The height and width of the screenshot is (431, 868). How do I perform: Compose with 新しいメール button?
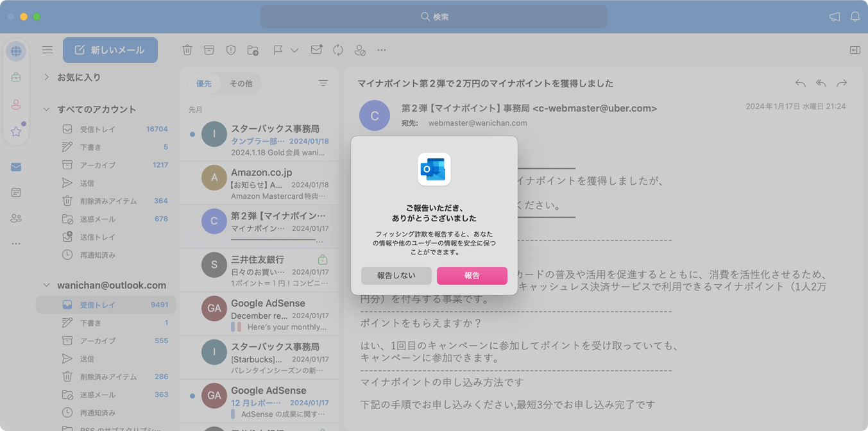point(110,50)
